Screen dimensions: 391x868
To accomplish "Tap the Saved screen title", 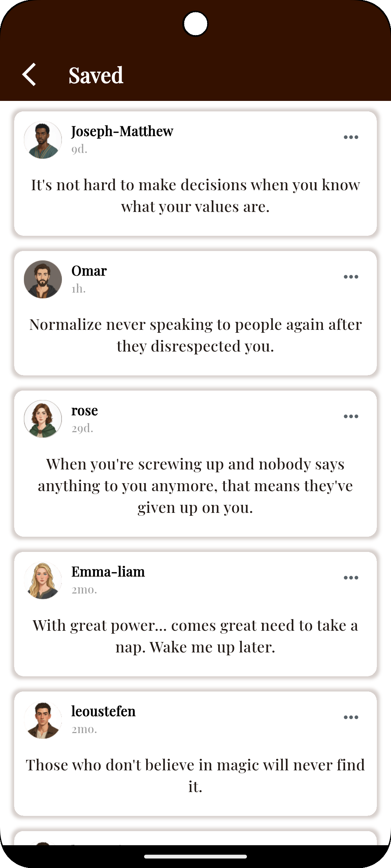I will (x=96, y=75).
